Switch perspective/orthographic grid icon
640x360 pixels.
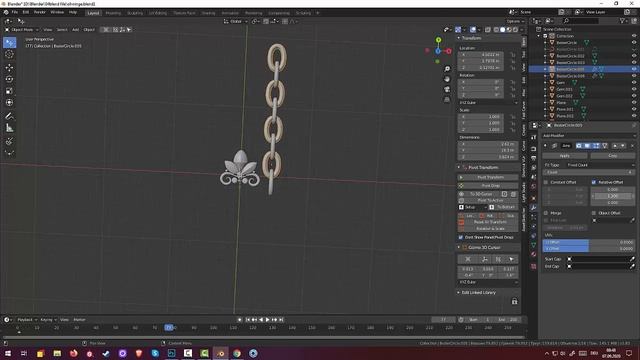click(x=447, y=100)
